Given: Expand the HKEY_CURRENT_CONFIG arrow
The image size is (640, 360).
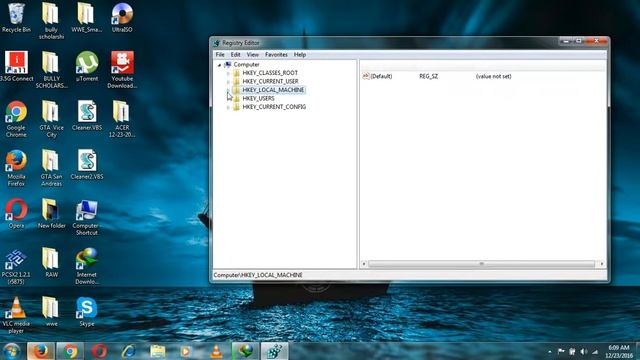Looking at the screenshot, I should click(x=228, y=107).
